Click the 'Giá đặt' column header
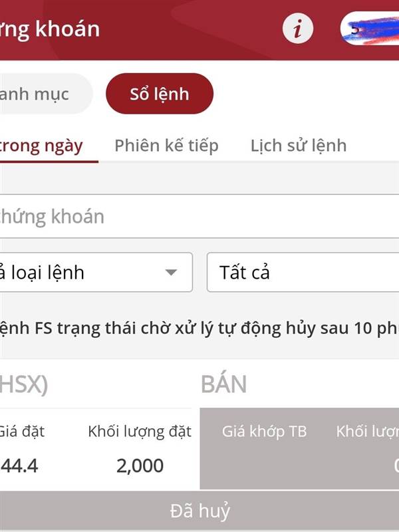 coord(21,432)
